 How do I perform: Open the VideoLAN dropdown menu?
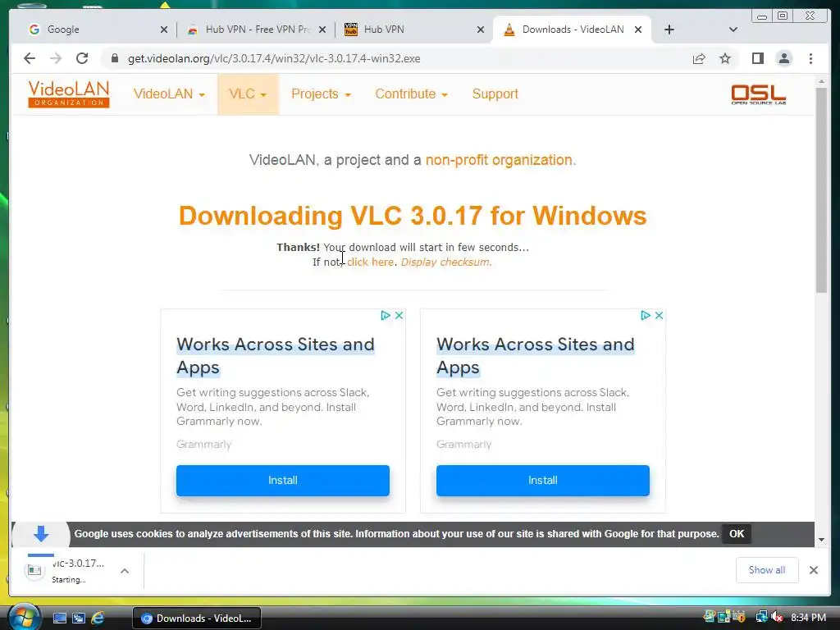(x=169, y=94)
